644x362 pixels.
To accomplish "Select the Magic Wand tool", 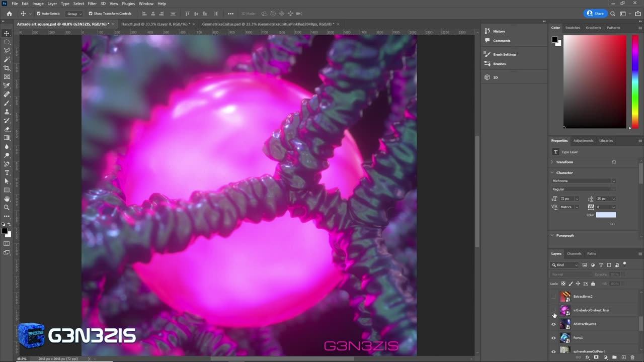I will pyautogui.click(x=7, y=59).
